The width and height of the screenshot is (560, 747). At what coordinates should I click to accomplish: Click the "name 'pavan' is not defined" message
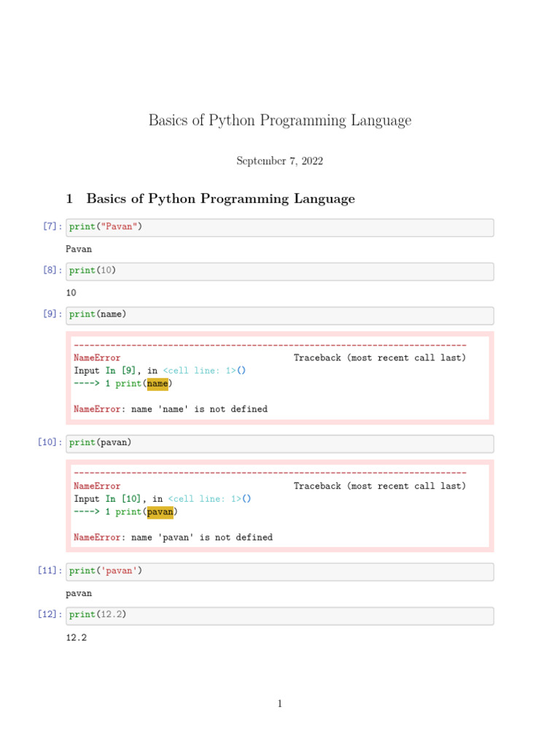(x=202, y=538)
